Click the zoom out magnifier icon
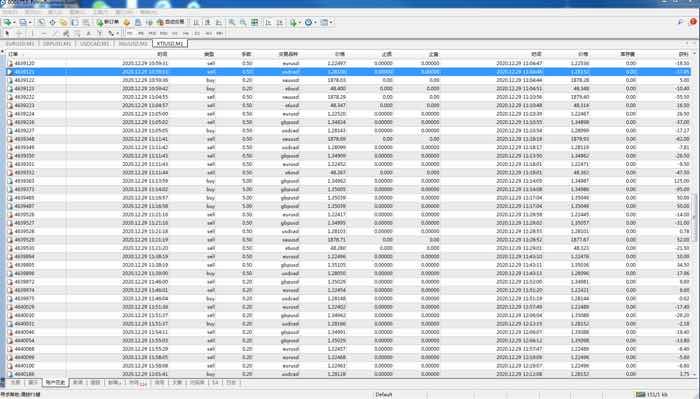 coord(243,22)
